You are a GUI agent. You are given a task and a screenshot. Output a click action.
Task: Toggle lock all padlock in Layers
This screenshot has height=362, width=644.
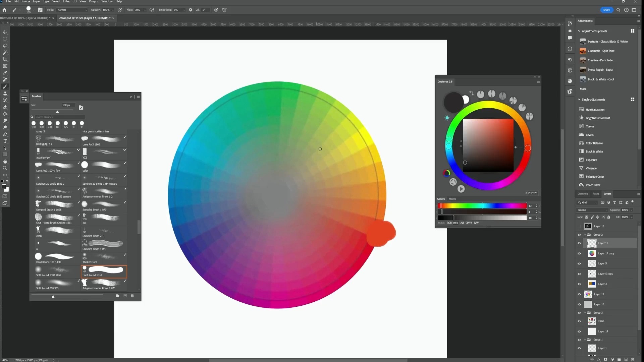[x=609, y=217]
